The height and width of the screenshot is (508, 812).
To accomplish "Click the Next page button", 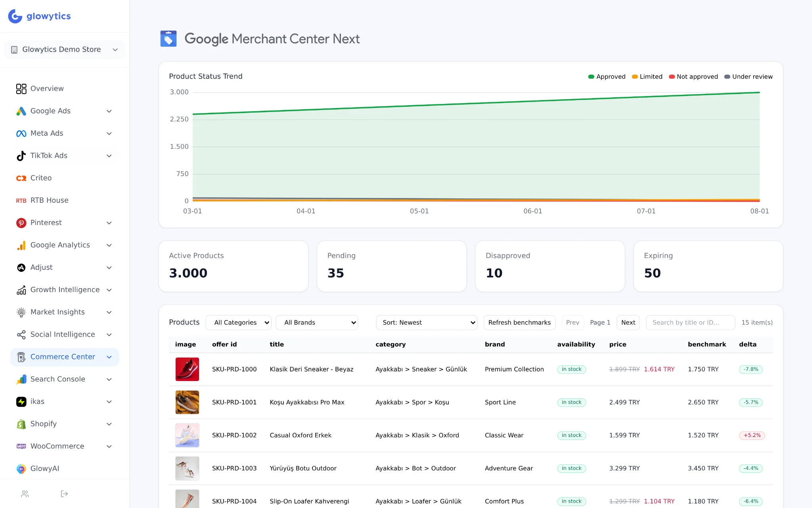I will click(628, 323).
